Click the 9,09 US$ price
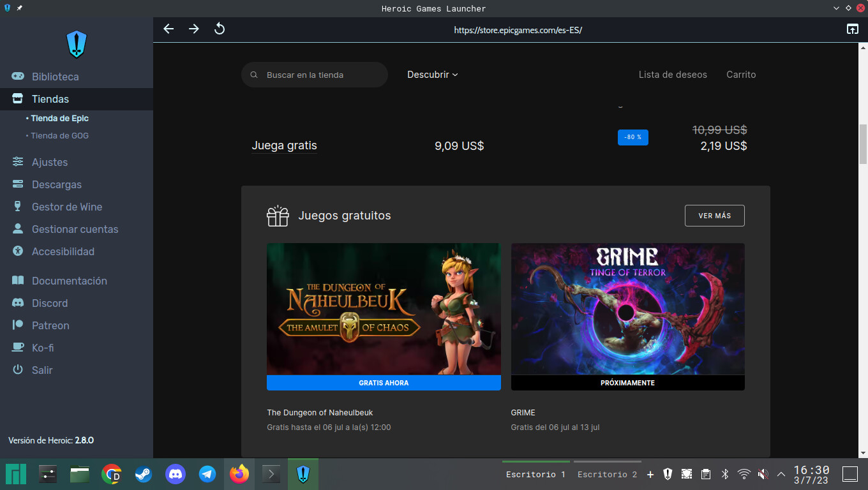The height and width of the screenshot is (490, 868). click(x=460, y=146)
